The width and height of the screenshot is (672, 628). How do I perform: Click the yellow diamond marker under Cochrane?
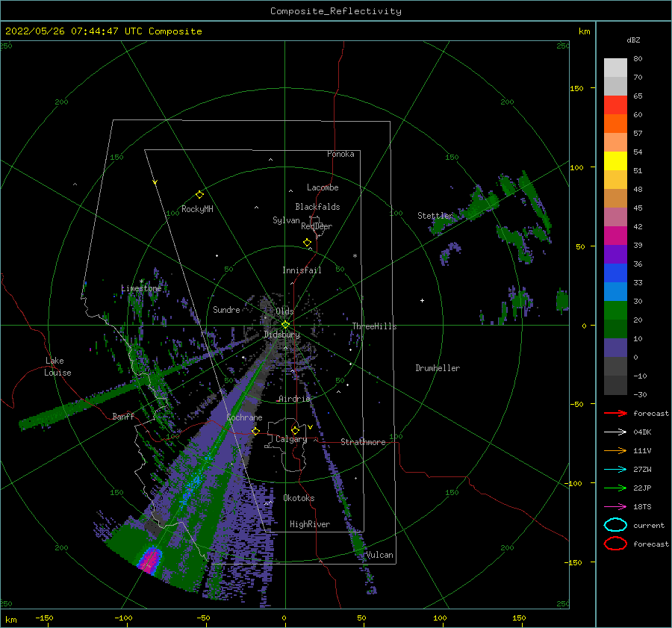256,432
